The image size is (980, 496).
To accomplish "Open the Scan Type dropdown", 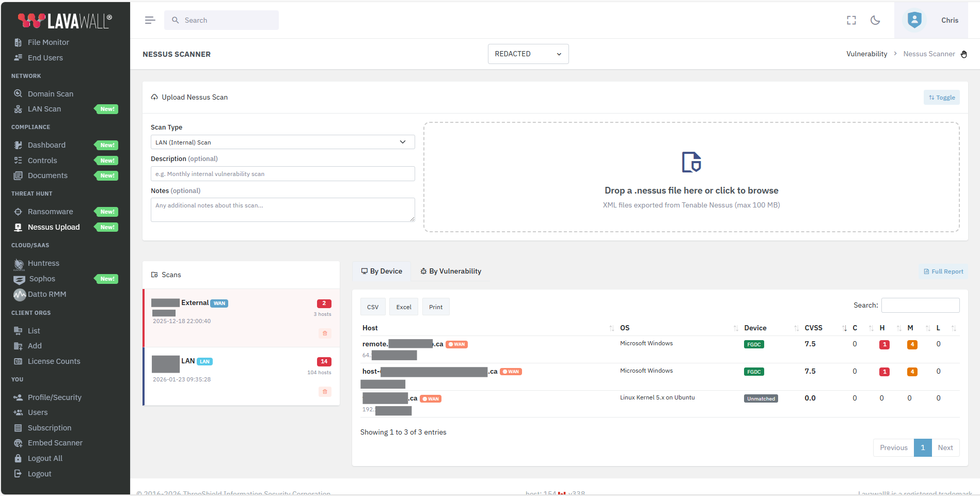I will pyautogui.click(x=282, y=142).
